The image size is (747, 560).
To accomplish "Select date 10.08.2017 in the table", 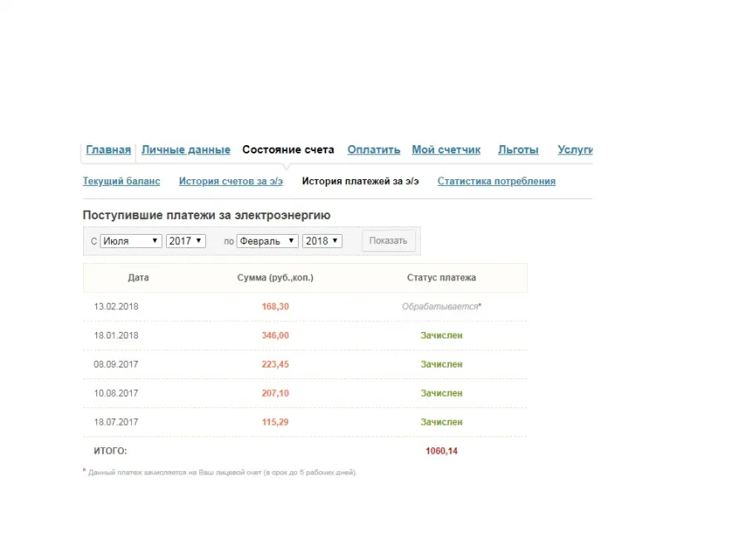I will coord(115,393).
